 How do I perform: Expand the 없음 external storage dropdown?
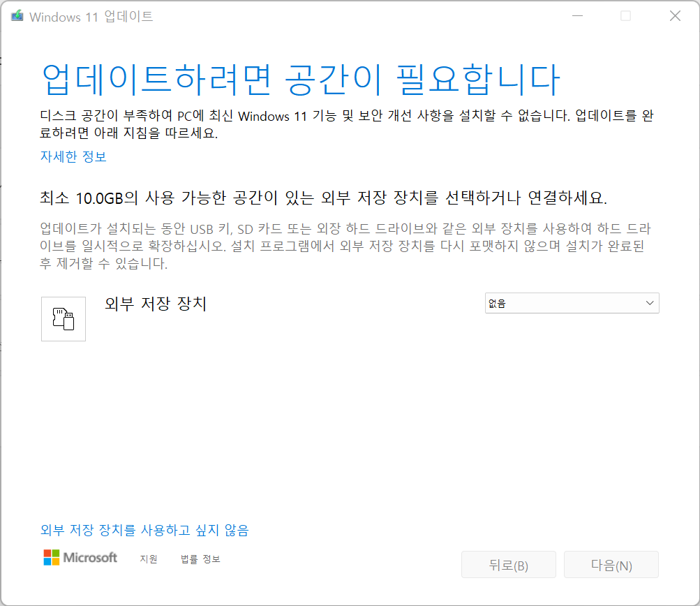572,303
